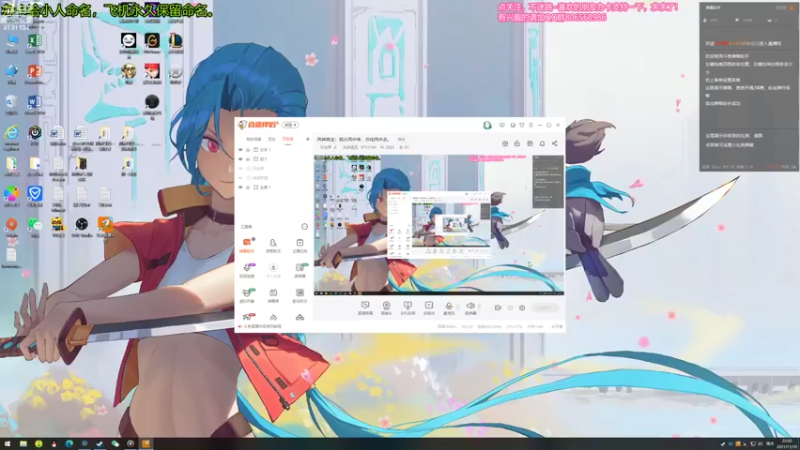Open the orange highlighted toolbox tool
The width and height of the screenshot is (800, 450).
click(x=247, y=245)
